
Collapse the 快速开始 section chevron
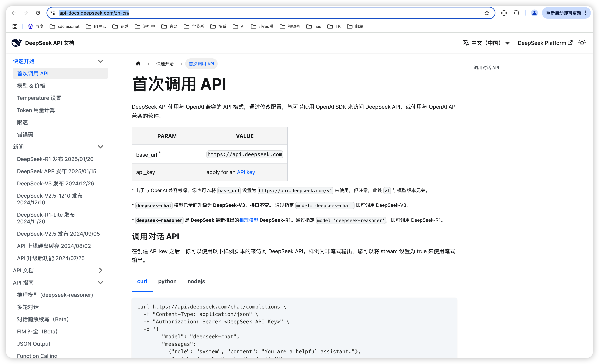click(x=100, y=61)
